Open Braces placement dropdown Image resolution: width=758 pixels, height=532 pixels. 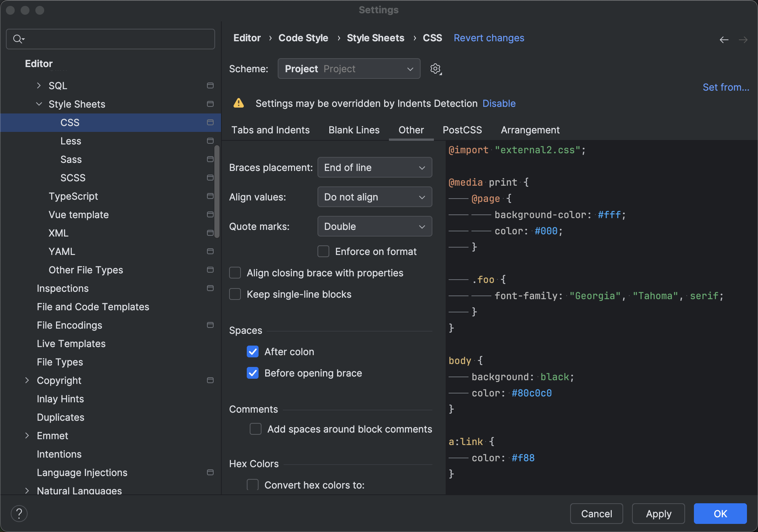tap(375, 167)
